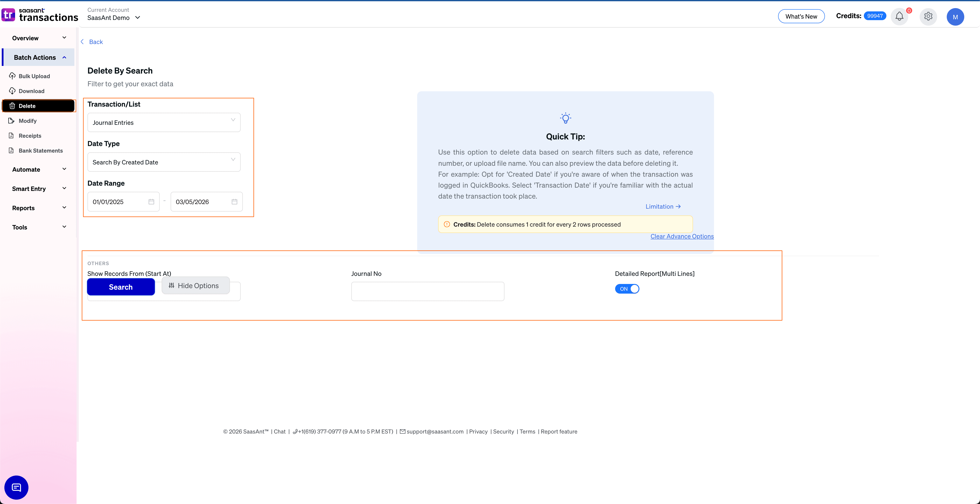Image resolution: width=980 pixels, height=504 pixels.
Task: Expand the SaasAnt Demo account switcher
Action: pyautogui.click(x=138, y=18)
